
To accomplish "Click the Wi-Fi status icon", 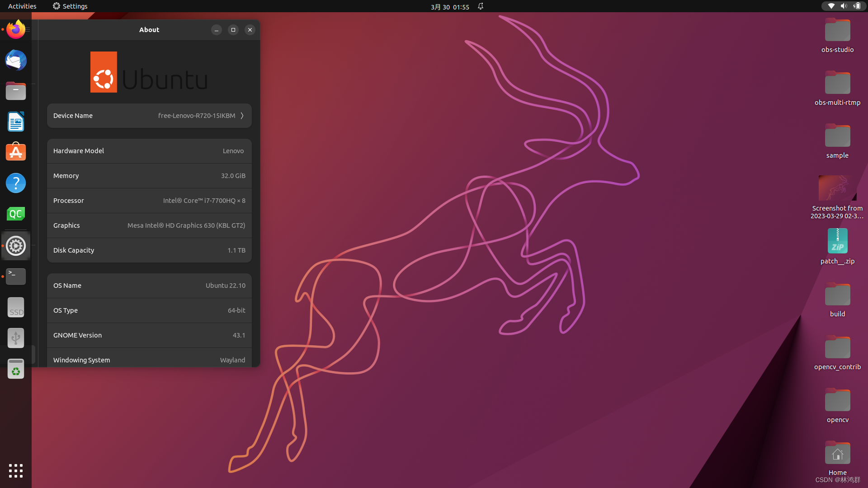I will pyautogui.click(x=831, y=6).
